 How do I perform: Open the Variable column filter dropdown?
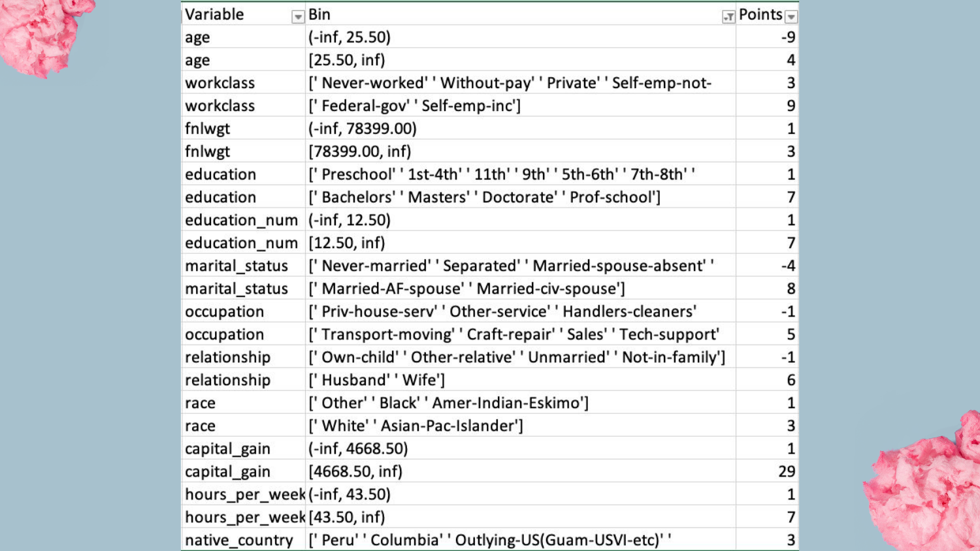298,17
